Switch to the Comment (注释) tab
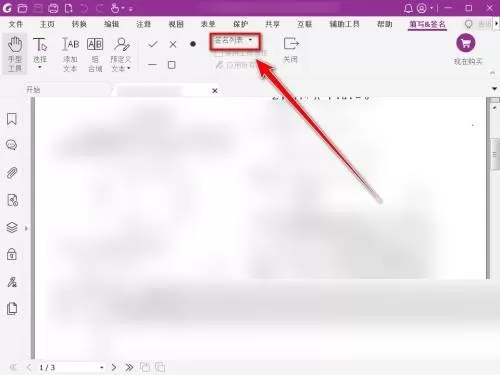The height and width of the screenshot is (375, 500). click(144, 24)
